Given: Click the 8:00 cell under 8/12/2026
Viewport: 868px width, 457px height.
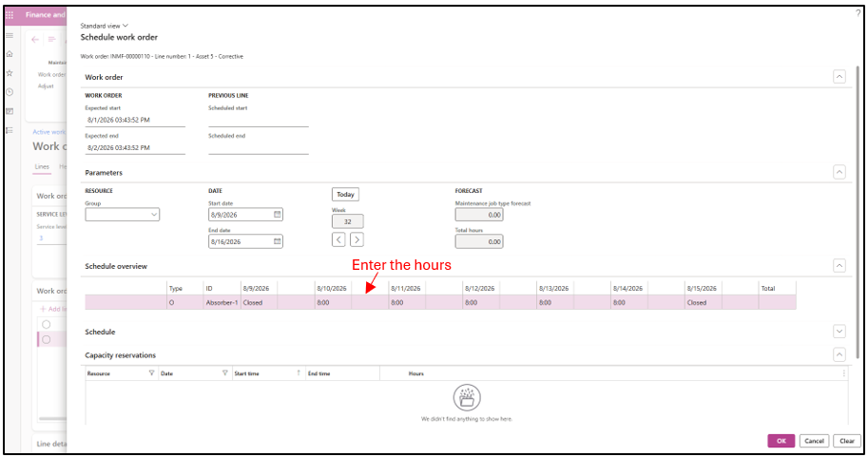Looking at the screenshot, I should [x=481, y=303].
